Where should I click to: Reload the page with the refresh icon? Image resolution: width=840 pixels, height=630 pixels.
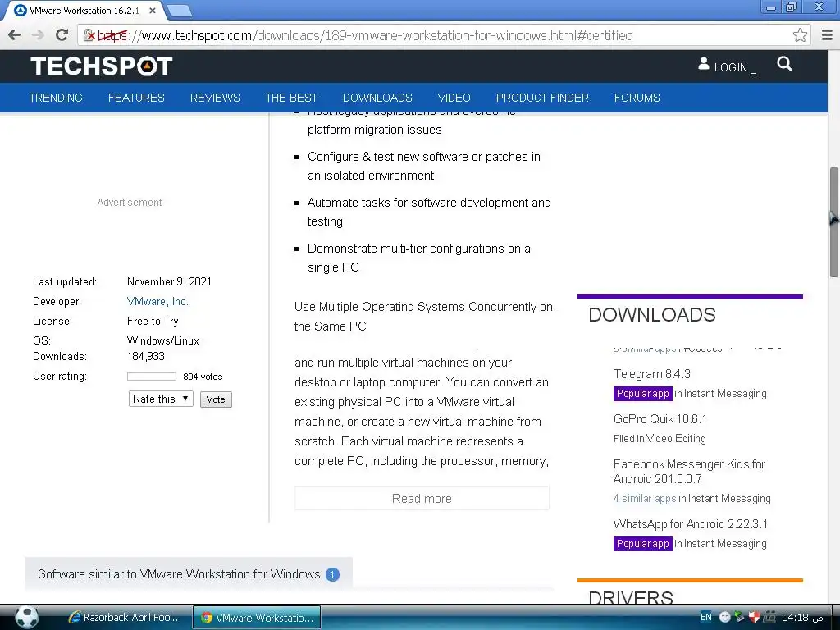(x=62, y=35)
